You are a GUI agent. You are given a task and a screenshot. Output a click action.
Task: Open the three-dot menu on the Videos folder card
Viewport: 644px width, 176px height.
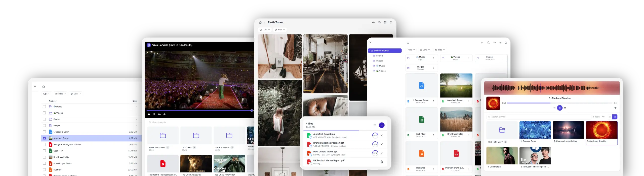click(x=468, y=58)
